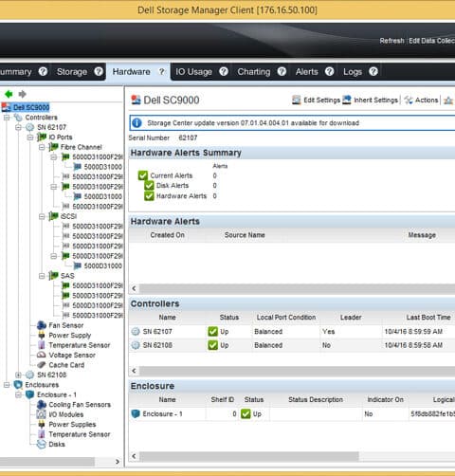Click the Refresh link
Viewport: 455px width, 476px height.
click(x=391, y=41)
